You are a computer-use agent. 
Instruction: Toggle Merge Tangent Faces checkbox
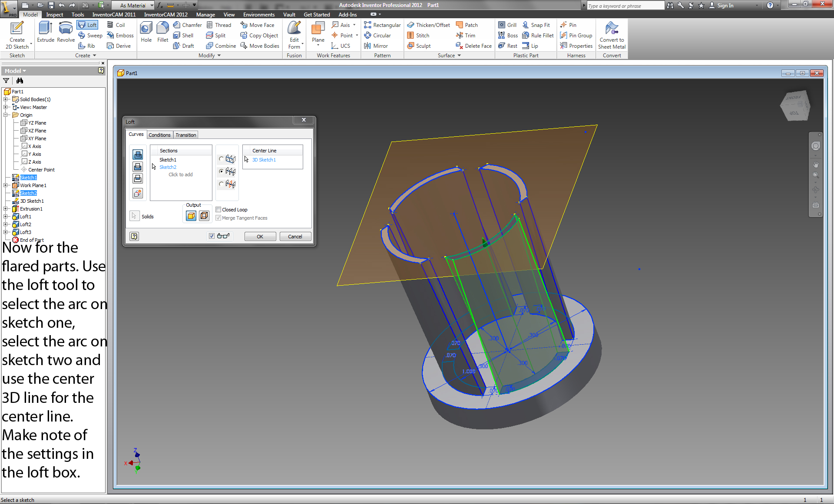[x=218, y=218]
